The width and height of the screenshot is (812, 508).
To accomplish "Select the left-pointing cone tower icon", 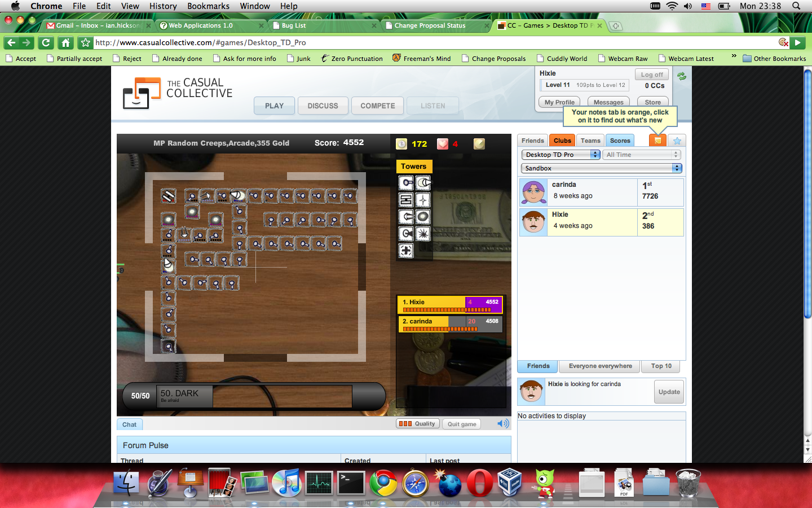I will tap(406, 217).
